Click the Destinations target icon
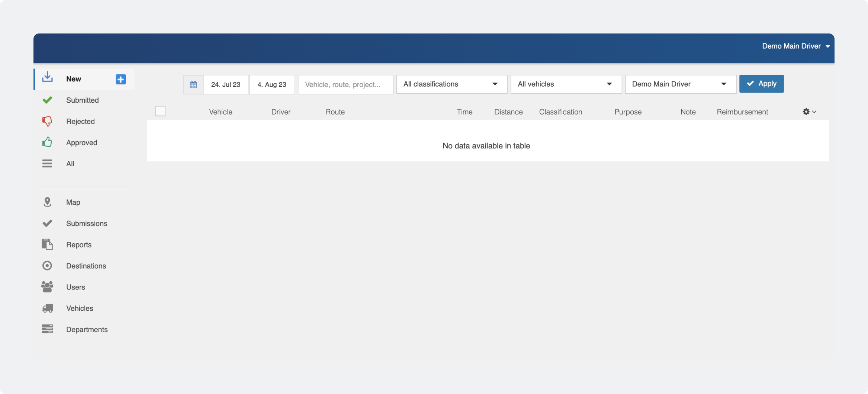Screen dimensions: 868x394 pyautogui.click(x=47, y=266)
